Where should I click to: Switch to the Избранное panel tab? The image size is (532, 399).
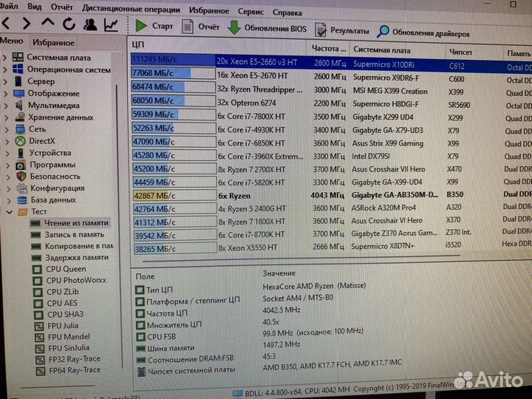53,43
